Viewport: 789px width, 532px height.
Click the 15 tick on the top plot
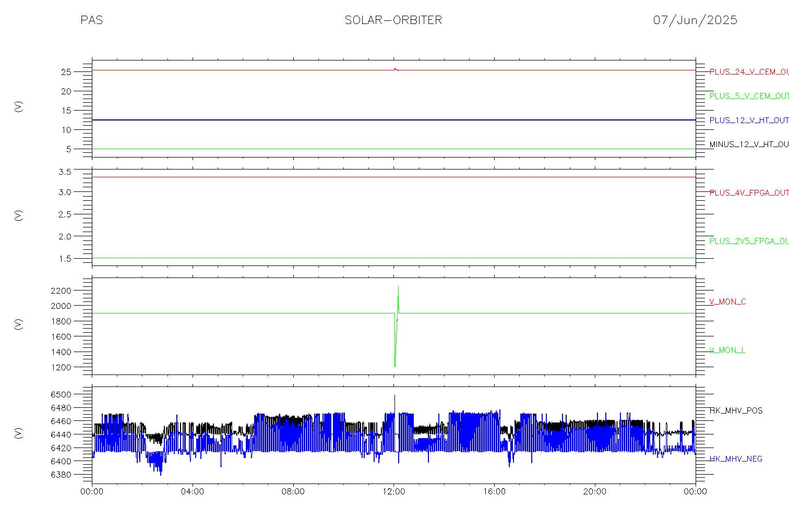click(66, 111)
